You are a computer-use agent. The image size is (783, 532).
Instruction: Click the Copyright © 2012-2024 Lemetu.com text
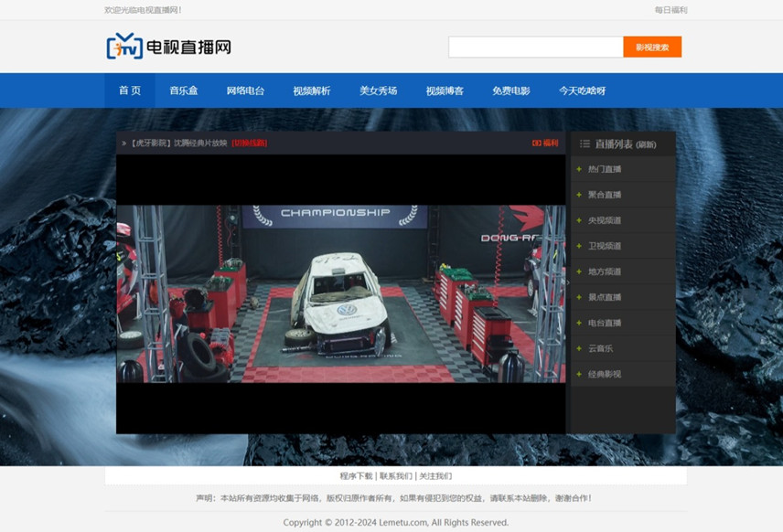click(x=396, y=523)
